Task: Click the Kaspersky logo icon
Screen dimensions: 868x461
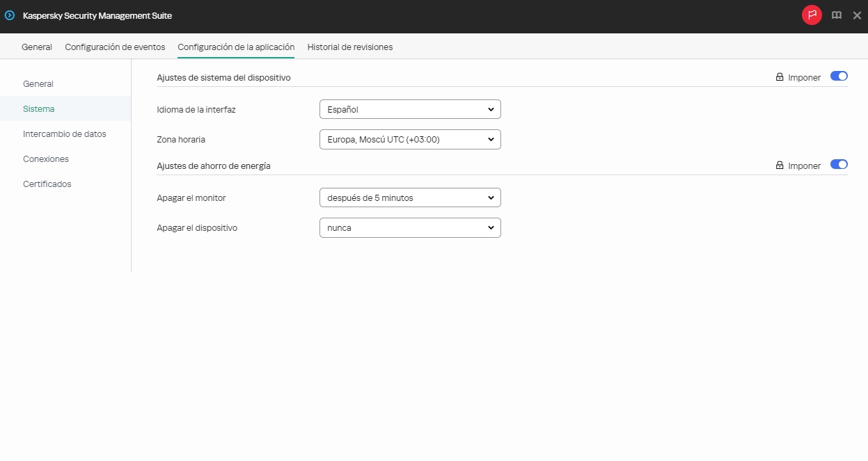Action: click(9, 15)
